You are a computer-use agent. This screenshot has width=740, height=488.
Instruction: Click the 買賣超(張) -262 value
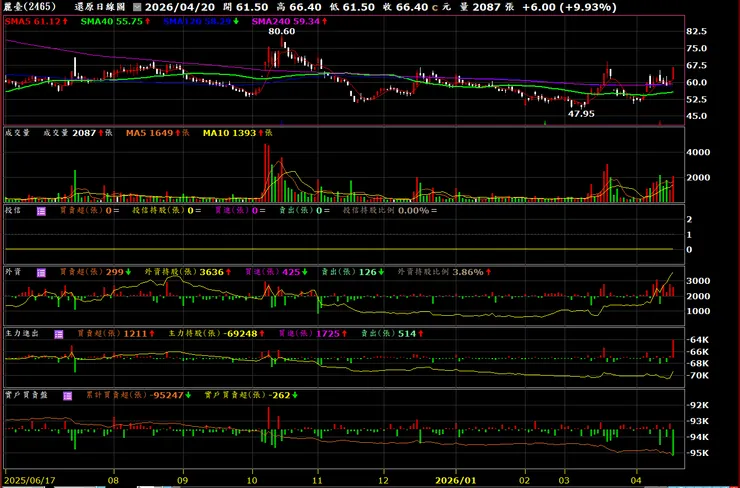pos(252,395)
